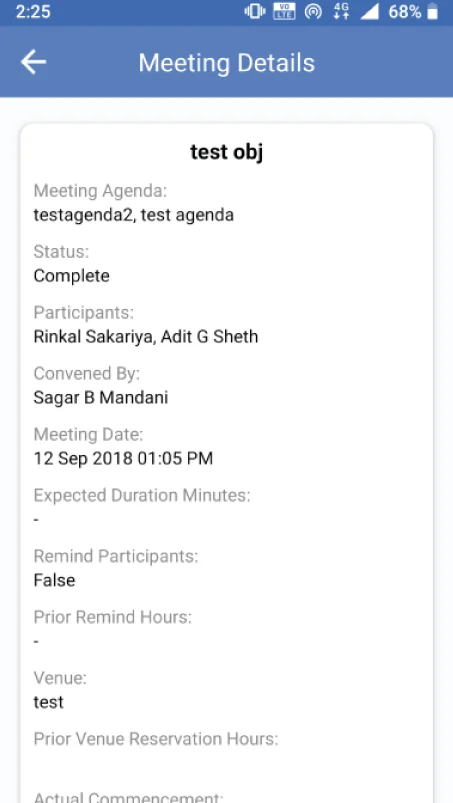Screen dimensions: 453x803
Task: Tap participants Rinkal Sakariya, Adit G Sheth
Action: [x=146, y=336]
